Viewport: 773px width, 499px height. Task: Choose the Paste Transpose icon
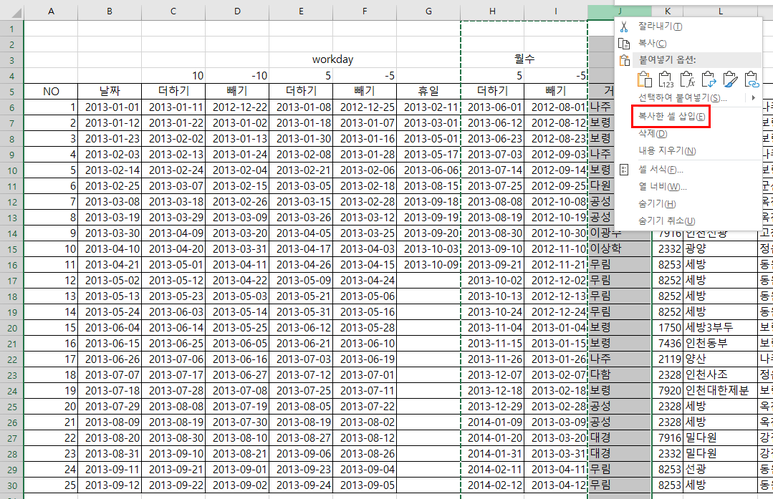(x=708, y=79)
